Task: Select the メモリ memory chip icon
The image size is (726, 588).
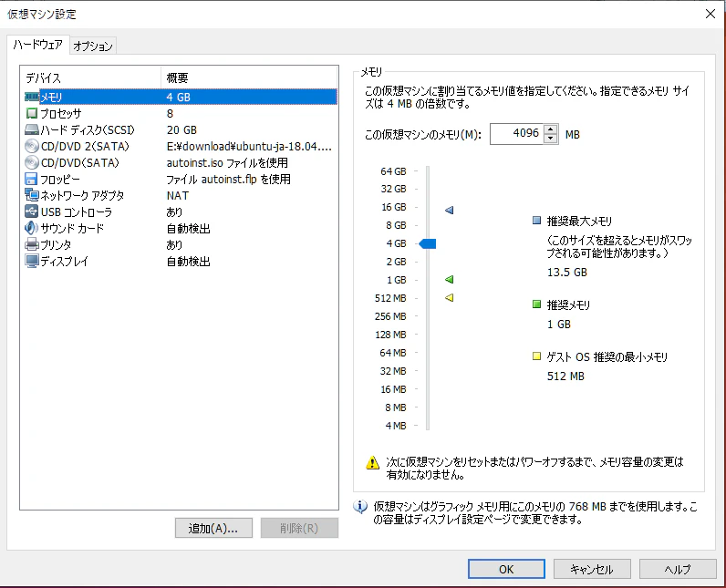Action: 32,97
